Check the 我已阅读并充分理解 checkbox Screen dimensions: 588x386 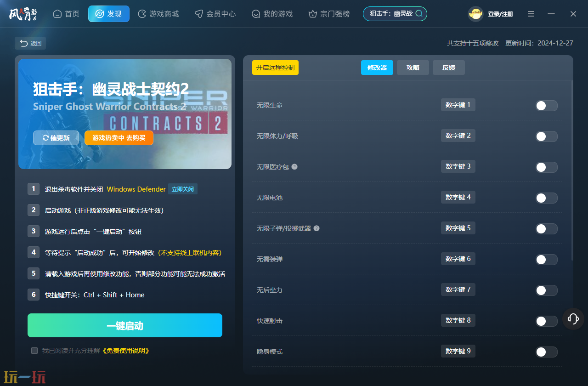[x=34, y=351]
